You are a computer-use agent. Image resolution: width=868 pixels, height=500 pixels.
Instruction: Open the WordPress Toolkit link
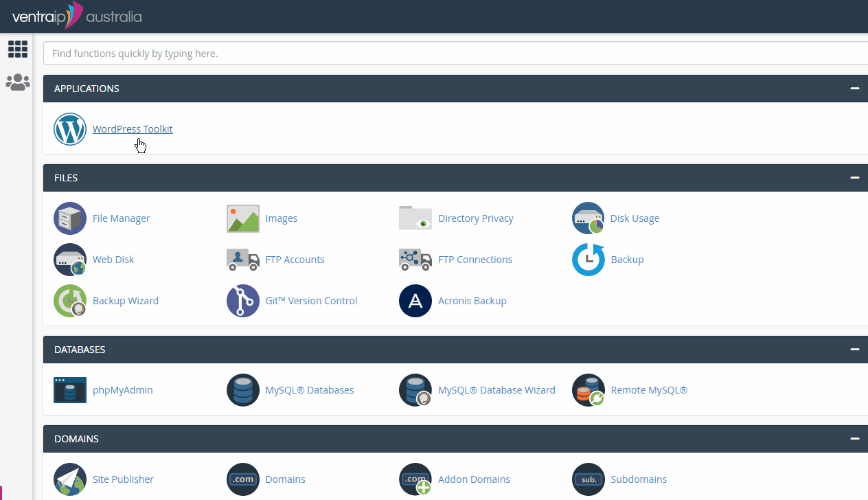coord(133,129)
